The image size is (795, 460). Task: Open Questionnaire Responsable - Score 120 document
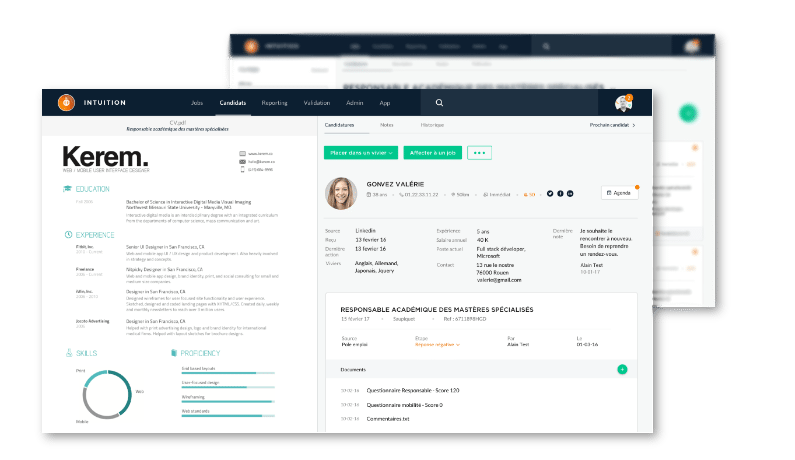click(x=413, y=391)
